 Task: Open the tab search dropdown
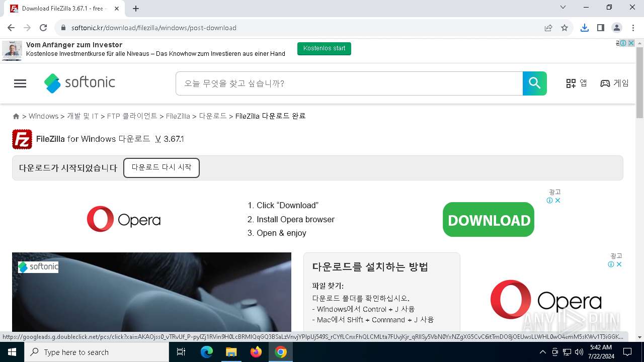tap(563, 8)
